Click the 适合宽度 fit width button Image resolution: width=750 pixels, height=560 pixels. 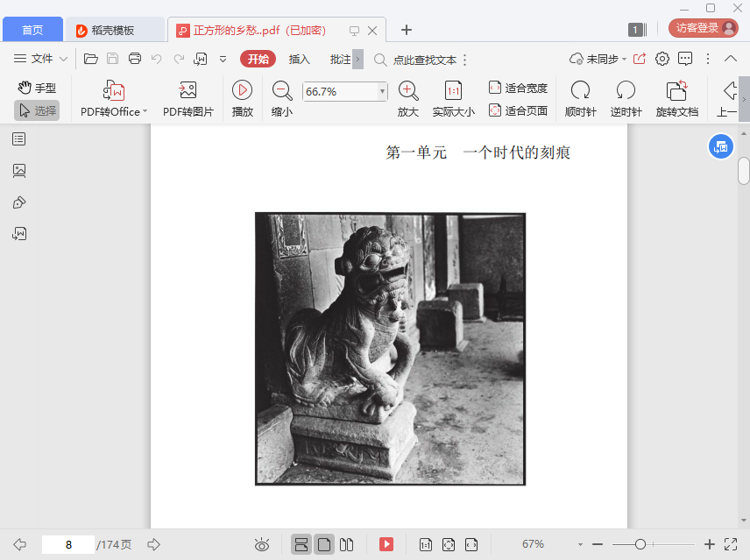[518, 88]
